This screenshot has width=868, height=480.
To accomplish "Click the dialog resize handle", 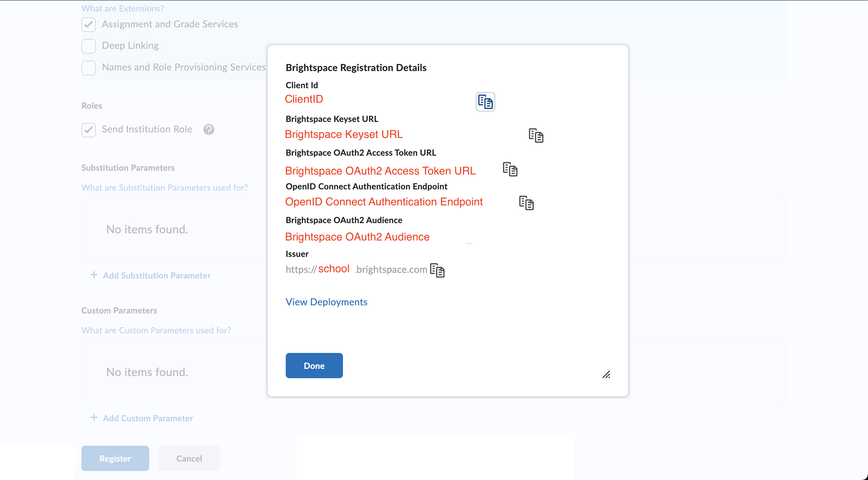I will (x=606, y=374).
